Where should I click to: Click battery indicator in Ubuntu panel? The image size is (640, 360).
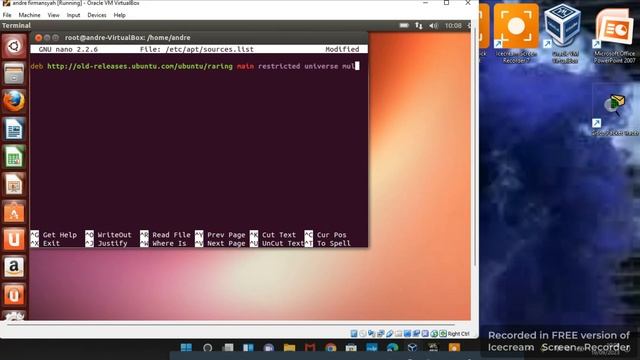click(404, 25)
